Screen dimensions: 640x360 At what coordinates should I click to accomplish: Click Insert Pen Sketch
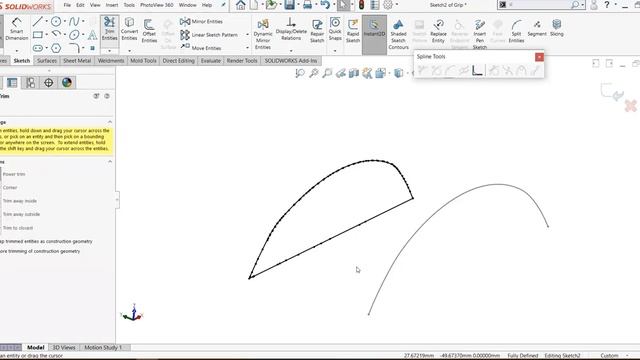(480, 34)
